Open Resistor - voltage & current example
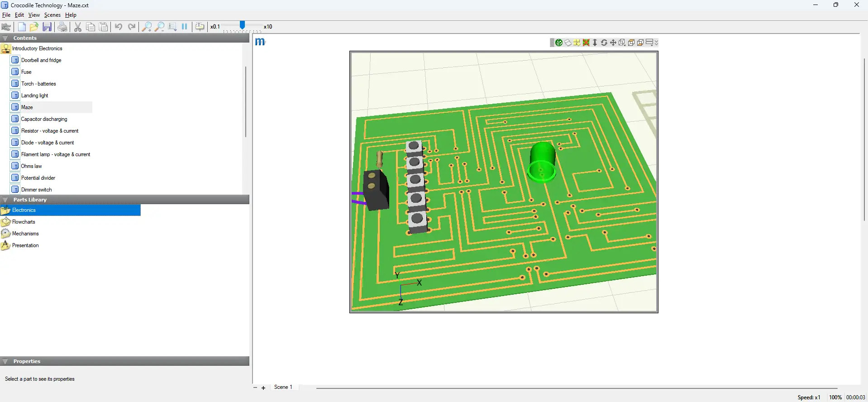 click(x=45, y=131)
